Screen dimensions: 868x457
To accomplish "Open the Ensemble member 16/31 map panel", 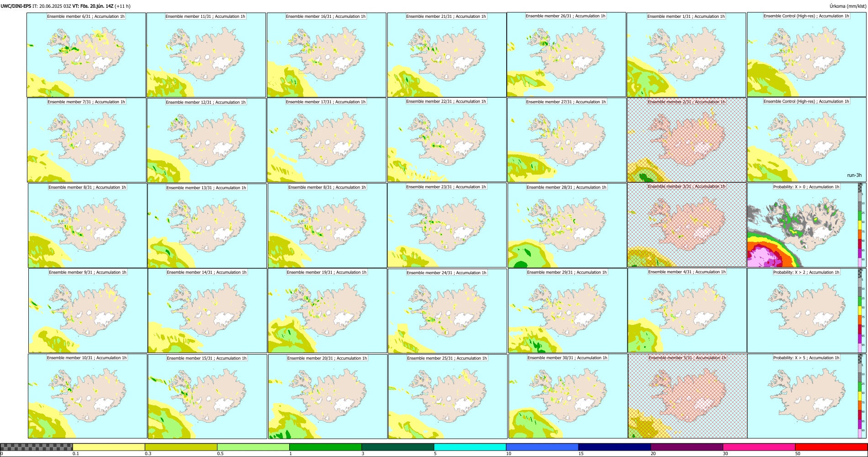I will pyautogui.click(x=326, y=55).
